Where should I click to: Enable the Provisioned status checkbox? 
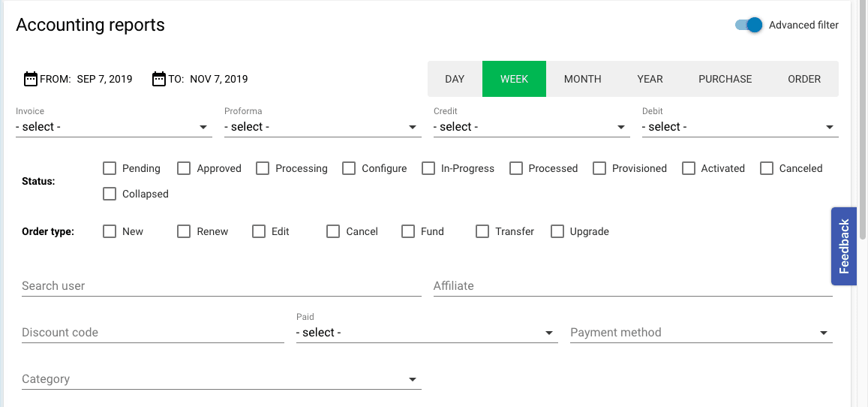(x=599, y=168)
